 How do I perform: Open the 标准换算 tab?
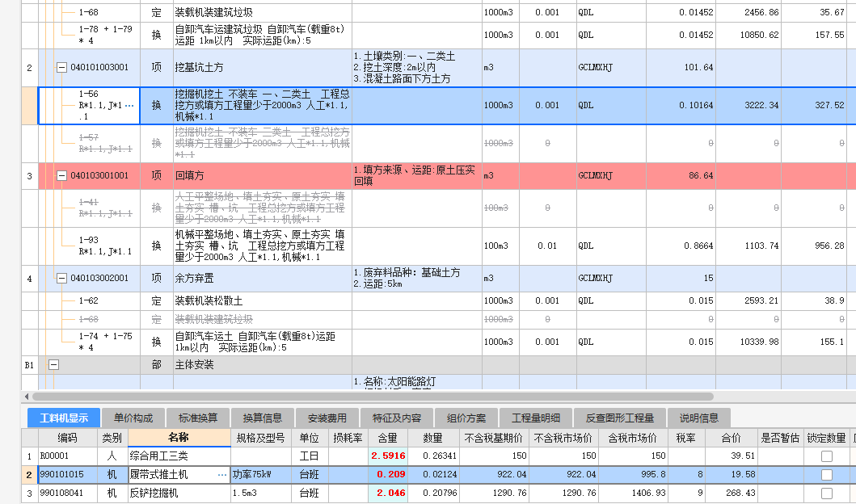click(x=197, y=418)
